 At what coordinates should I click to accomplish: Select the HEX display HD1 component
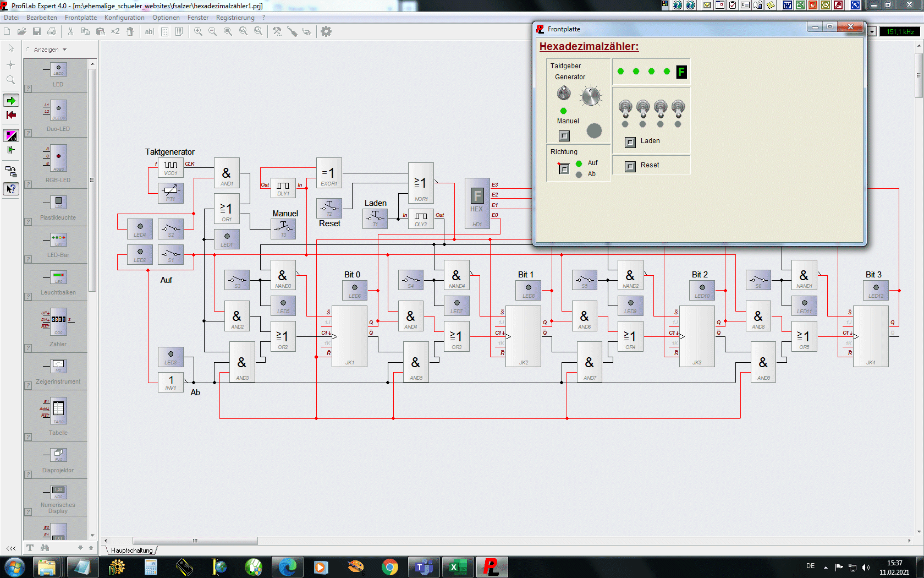477,203
